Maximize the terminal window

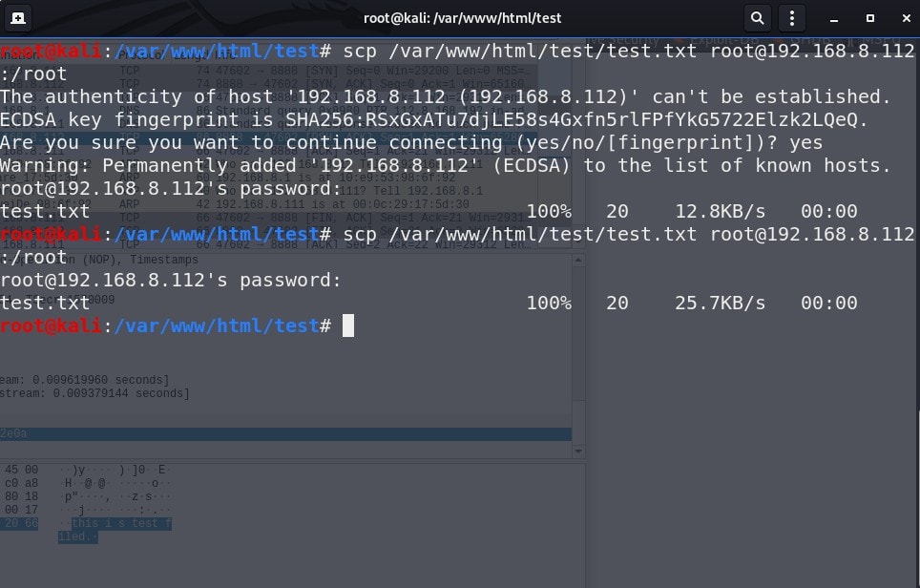(x=870, y=18)
